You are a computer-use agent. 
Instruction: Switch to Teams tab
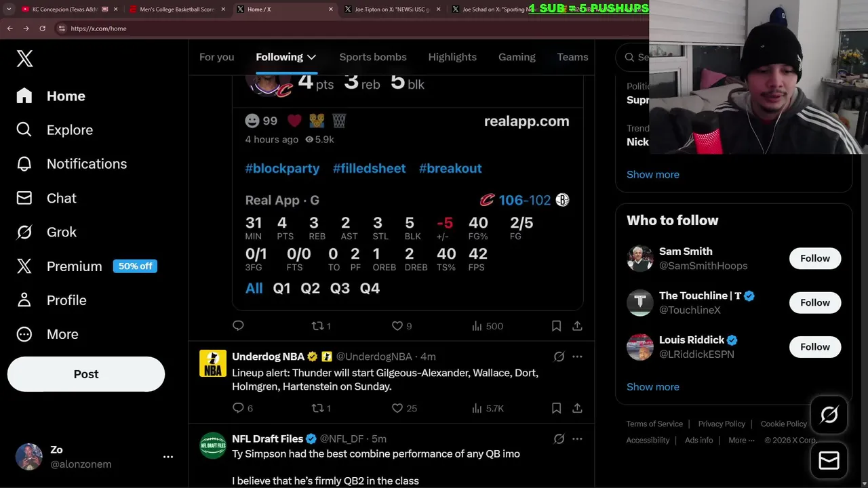tap(572, 57)
